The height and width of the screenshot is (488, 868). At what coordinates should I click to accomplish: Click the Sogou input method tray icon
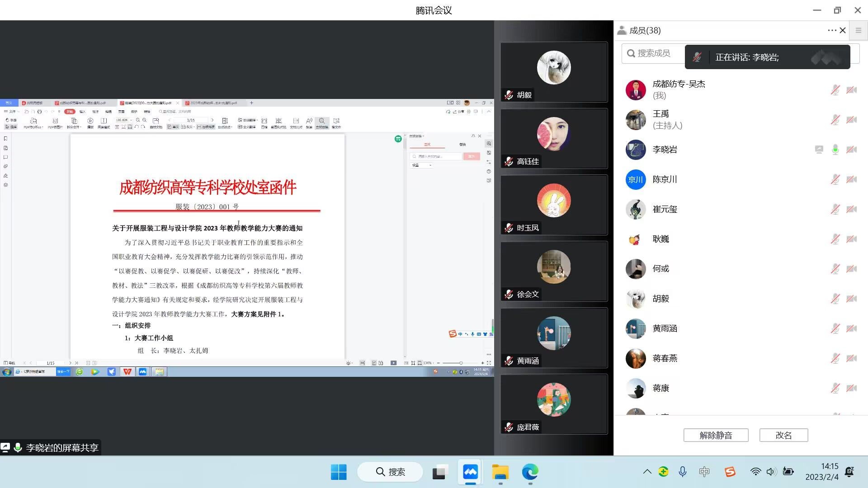pos(730,472)
